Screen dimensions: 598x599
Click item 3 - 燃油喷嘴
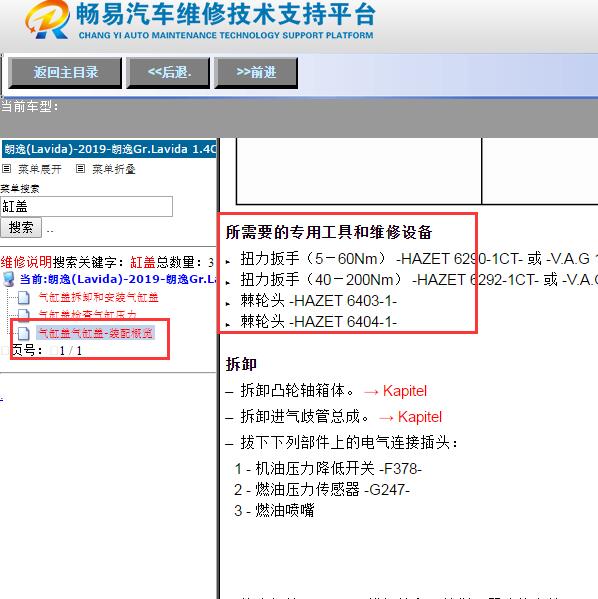274,510
